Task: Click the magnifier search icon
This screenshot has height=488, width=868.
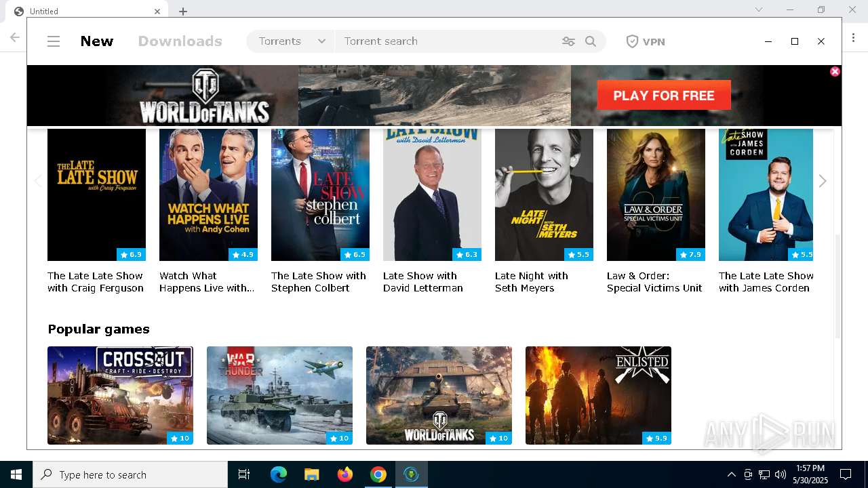Action: tap(591, 41)
